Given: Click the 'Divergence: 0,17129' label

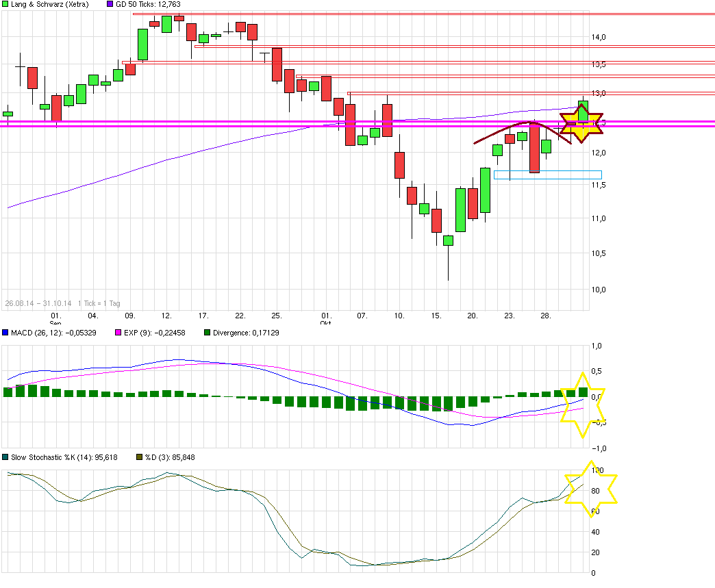Looking at the screenshot, I should (x=246, y=333).
